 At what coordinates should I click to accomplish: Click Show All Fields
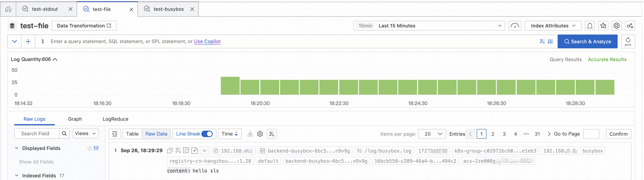[36, 162]
